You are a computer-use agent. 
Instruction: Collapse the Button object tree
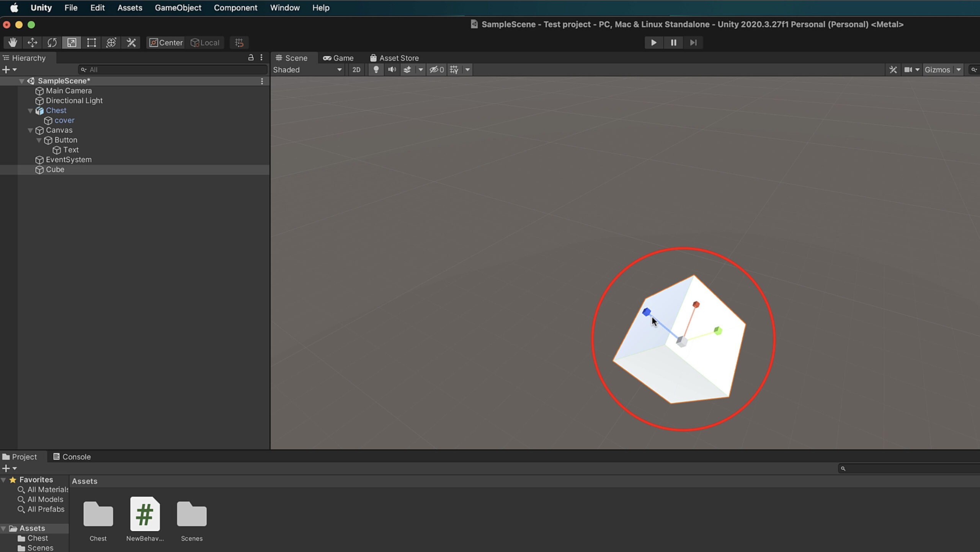[x=39, y=140]
